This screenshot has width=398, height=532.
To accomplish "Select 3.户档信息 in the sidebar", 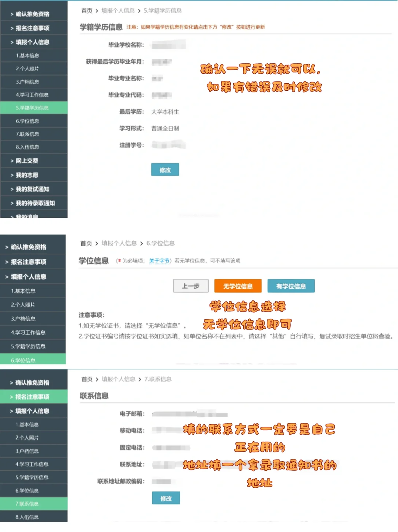I will click(x=33, y=81).
